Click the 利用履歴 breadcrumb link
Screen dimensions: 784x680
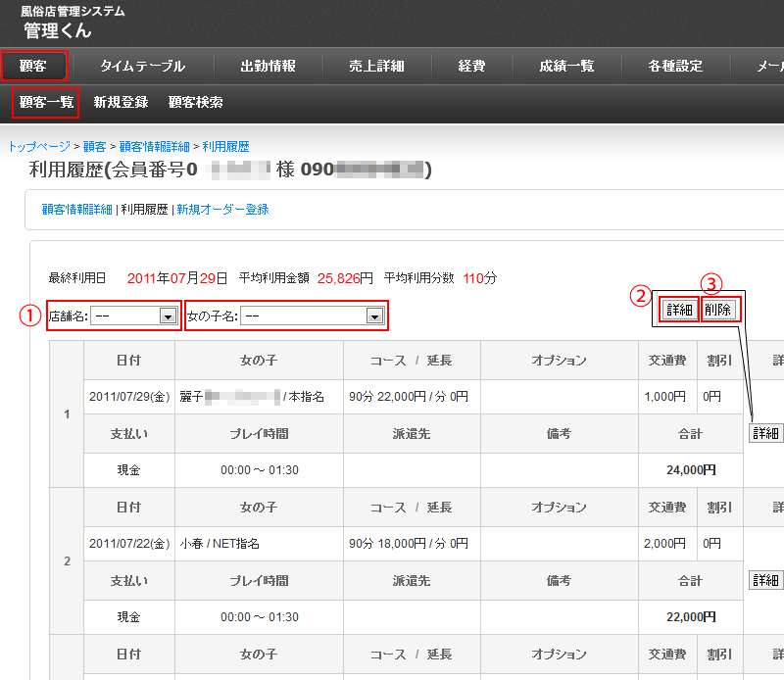point(225,147)
